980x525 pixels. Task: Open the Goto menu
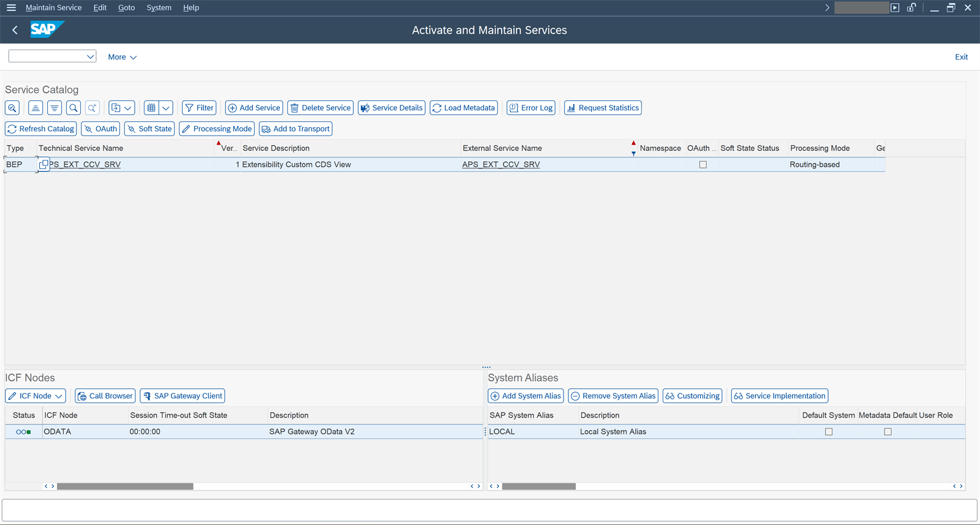pyautogui.click(x=126, y=8)
